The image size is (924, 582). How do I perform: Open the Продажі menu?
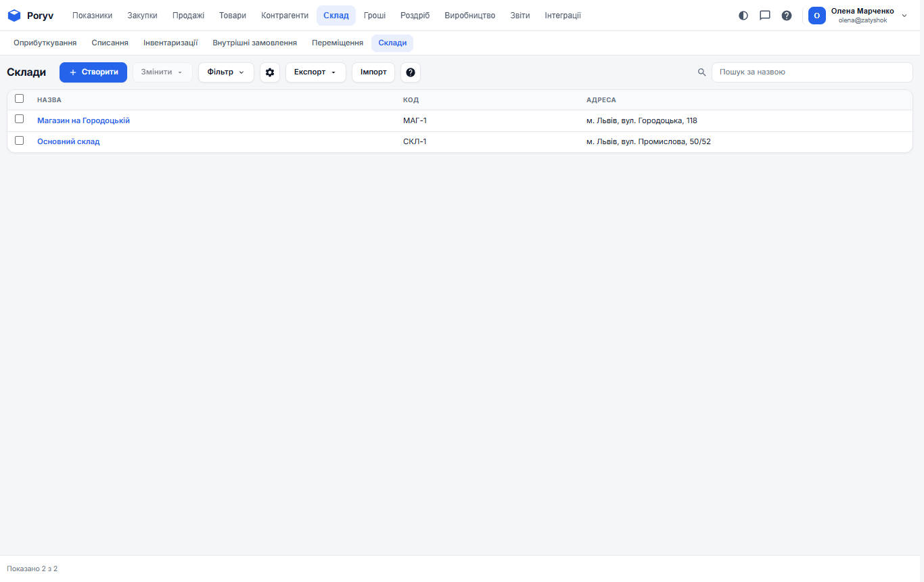tap(188, 16)
